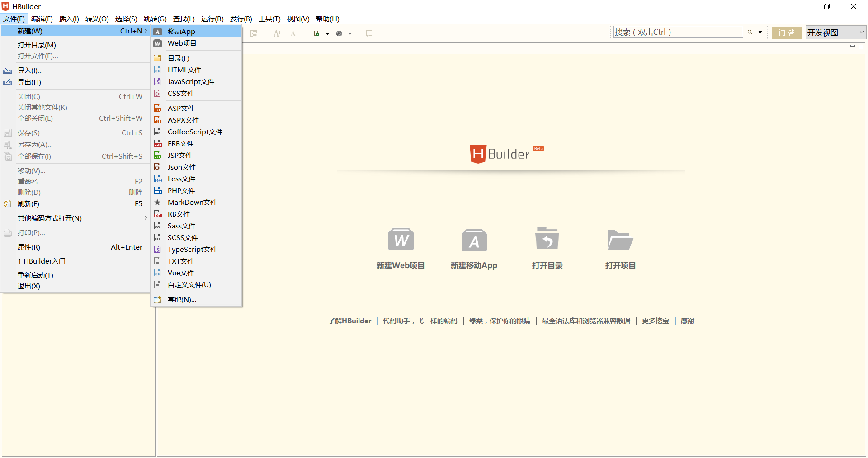Click the 打开目录 folder icon
868x458 pixels.
[x=547, y=238]
